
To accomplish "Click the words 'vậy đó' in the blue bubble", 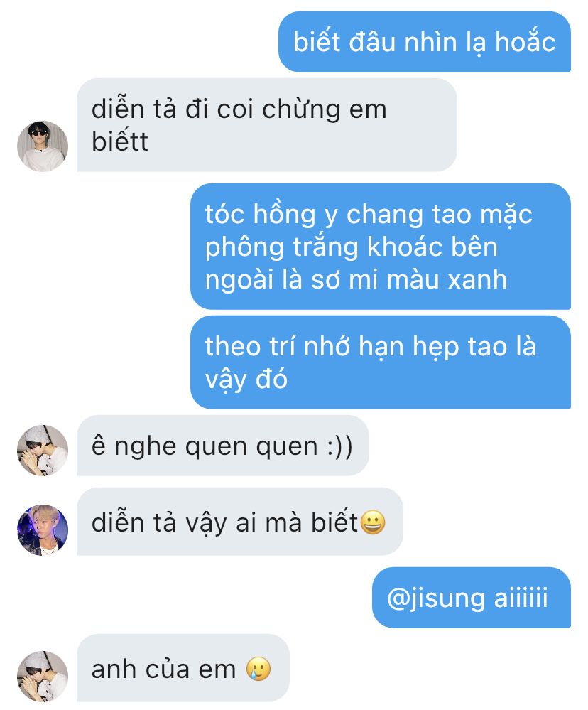I will 246,379.
